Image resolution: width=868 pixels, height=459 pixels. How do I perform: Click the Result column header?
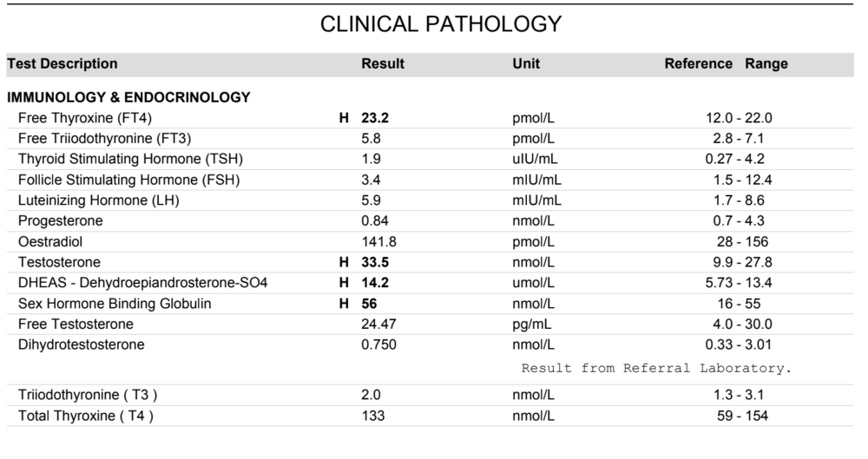[383, 64]
